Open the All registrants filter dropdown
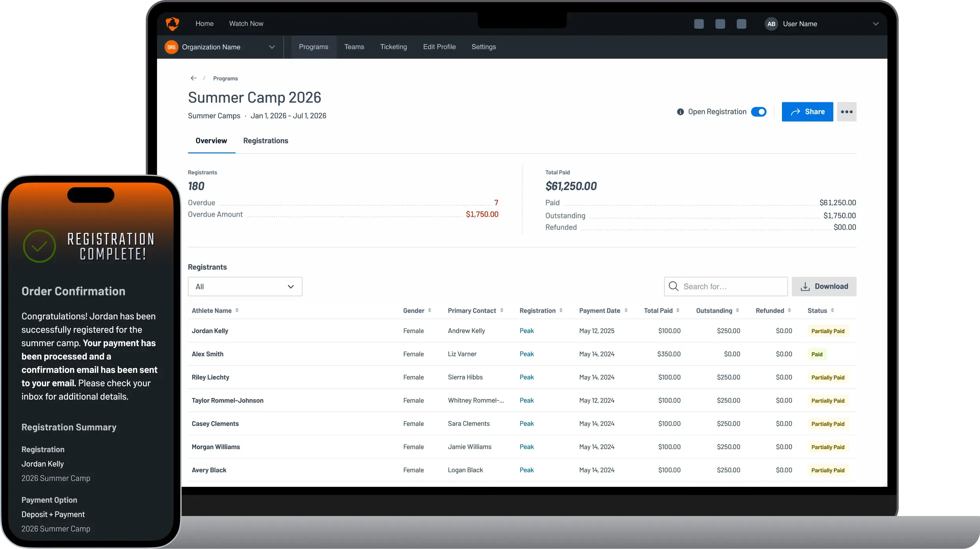 point(245,287)
